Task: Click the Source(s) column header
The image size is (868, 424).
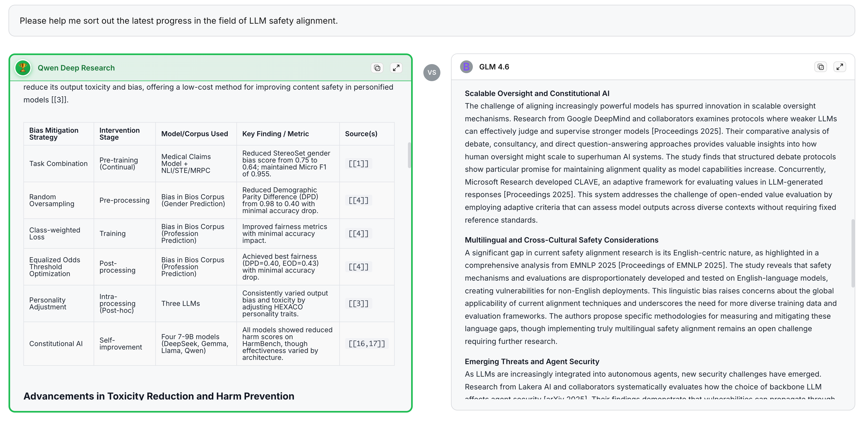Action: point(361,134)
